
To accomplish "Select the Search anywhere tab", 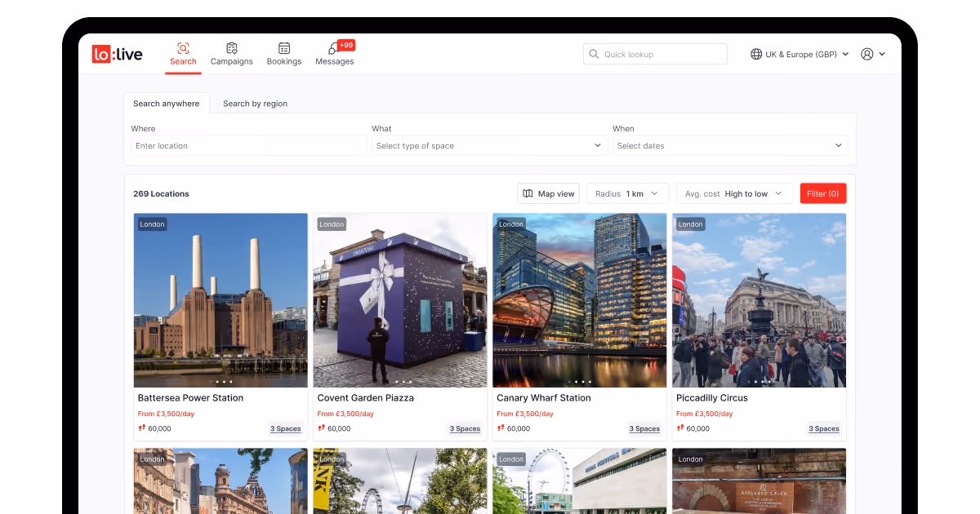I will (167, 104).
